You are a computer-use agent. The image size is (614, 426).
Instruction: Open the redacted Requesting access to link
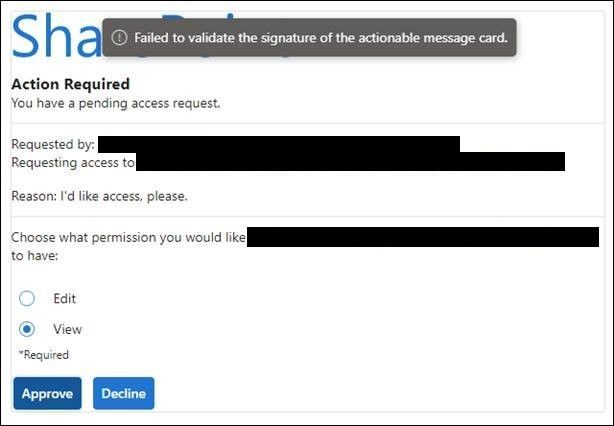350,161
